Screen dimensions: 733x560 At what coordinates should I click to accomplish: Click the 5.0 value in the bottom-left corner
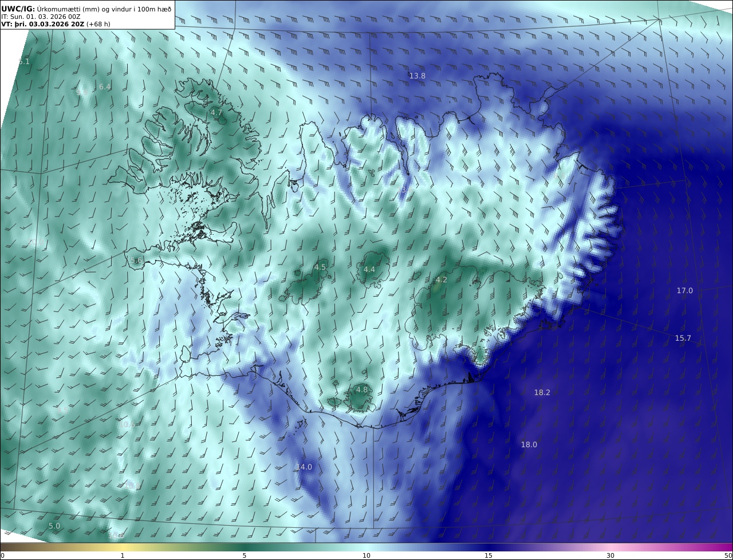54,526
